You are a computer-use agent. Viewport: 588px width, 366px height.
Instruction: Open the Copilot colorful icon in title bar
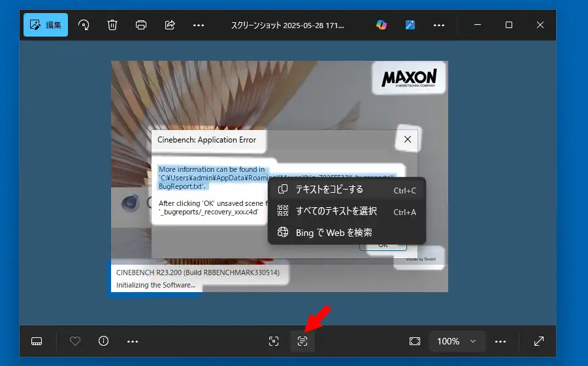pyautogui.click(x=382, y=25)
